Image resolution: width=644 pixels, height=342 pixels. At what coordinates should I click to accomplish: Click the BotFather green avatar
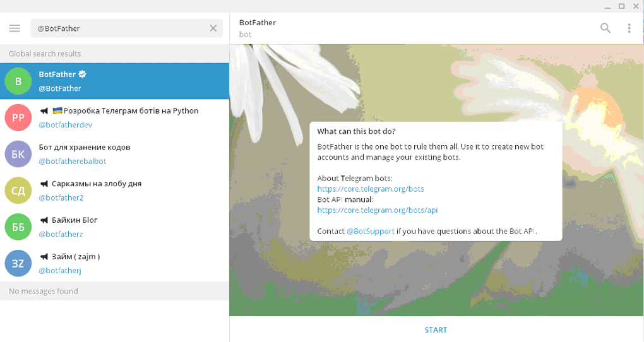(x=18, y=81)
